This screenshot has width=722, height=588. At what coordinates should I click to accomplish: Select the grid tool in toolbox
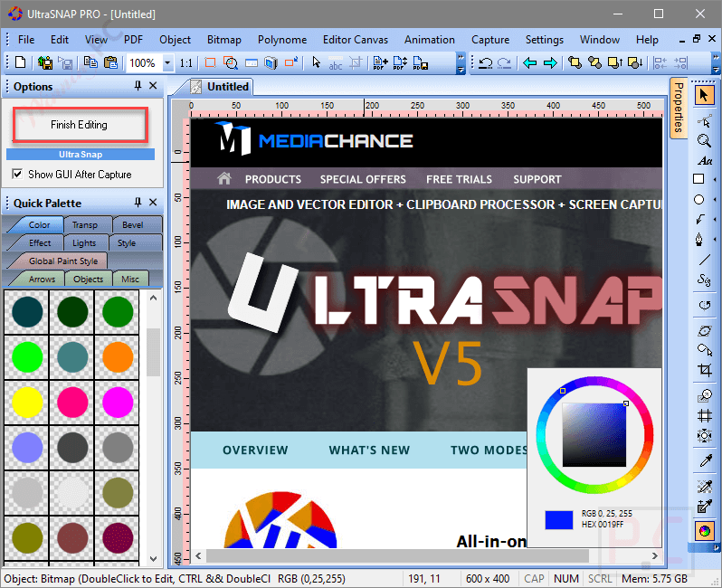coord(704,416)
